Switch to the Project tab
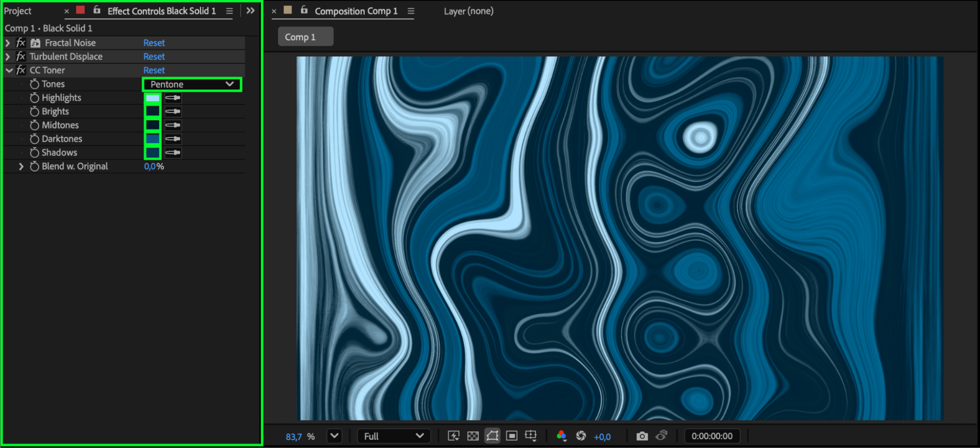Image resolution: width=980 pixels, height=448 pixels. (18, 11)
